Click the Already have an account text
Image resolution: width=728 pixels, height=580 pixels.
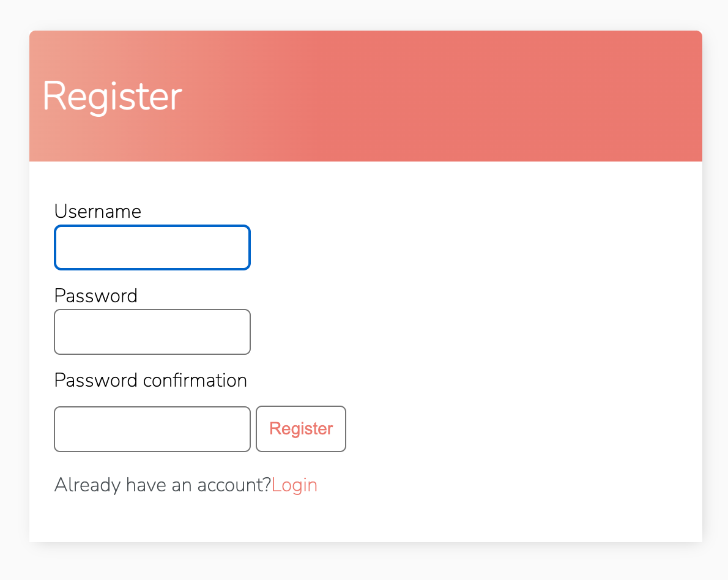(161, 485)
